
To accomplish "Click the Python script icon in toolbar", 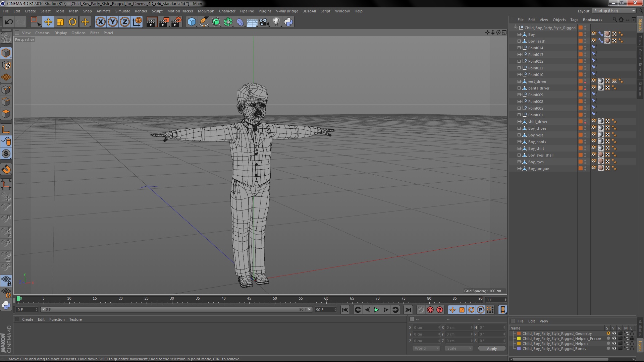I will [x=288, y=22].
